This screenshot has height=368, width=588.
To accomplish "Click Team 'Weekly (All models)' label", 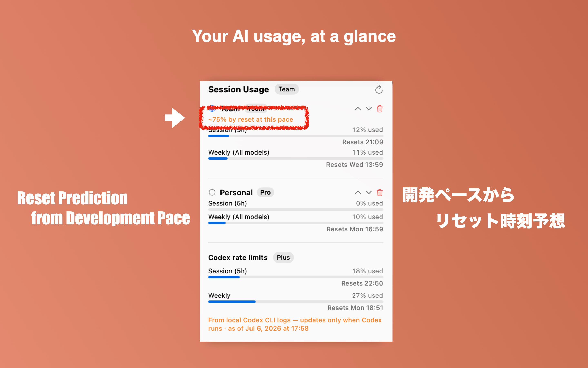I will pyautogui.click(x=239, y=152).
